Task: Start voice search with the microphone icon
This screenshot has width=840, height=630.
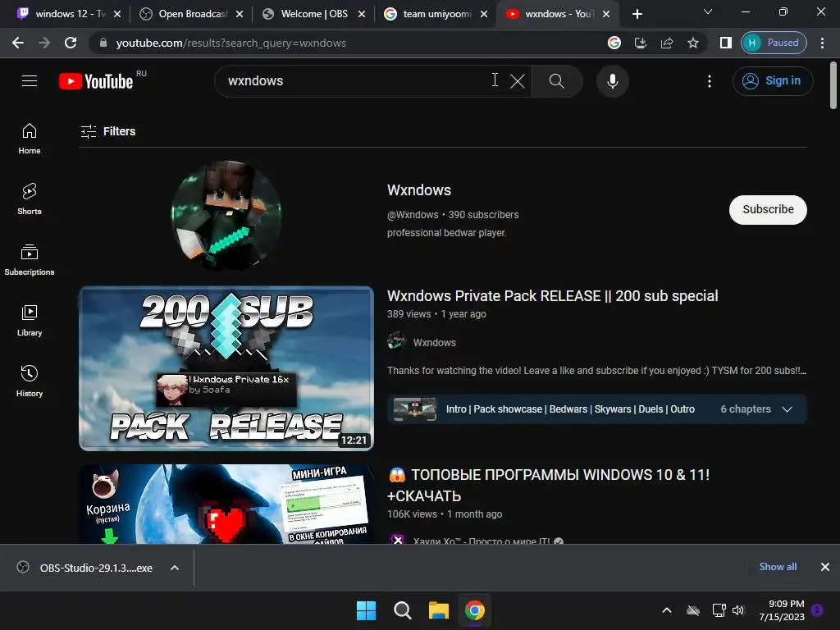Action: point(612,81)
